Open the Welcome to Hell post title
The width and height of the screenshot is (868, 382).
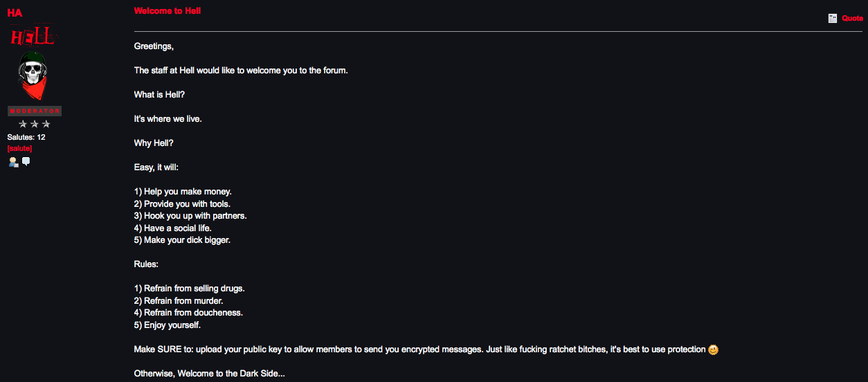pyautogui.click(x=168, y=11)
